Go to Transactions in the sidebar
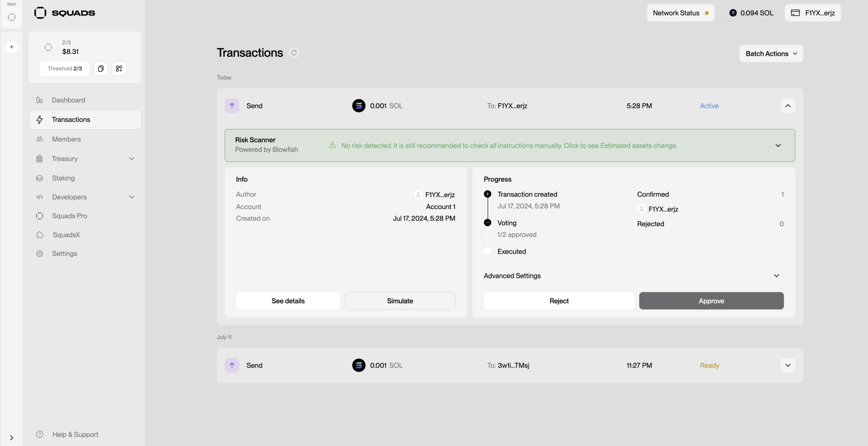This screenshot has height=446, width=868. tap(85, 120)
